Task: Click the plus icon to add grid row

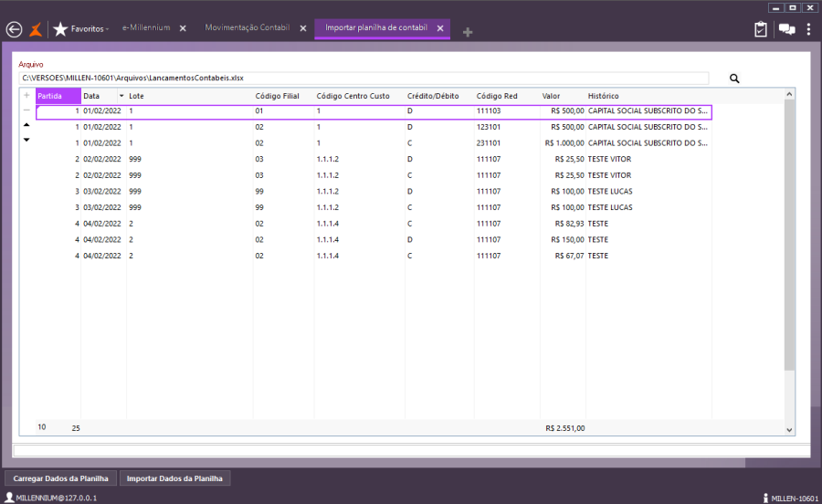Action: (x=26, y=95)
